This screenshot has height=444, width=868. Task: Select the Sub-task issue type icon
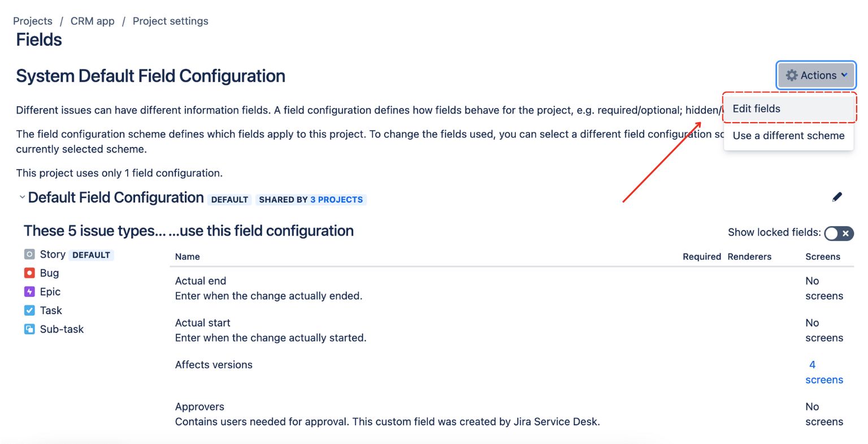tap(29, 329)
